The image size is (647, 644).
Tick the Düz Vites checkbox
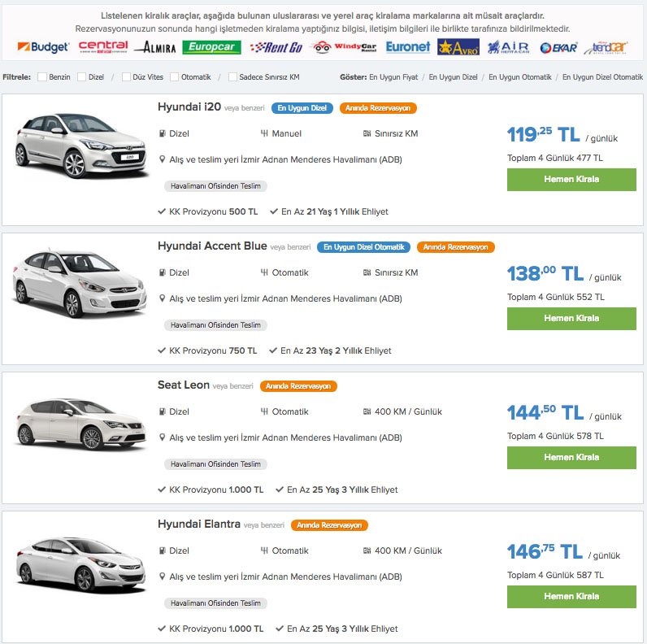pos(126,76)
